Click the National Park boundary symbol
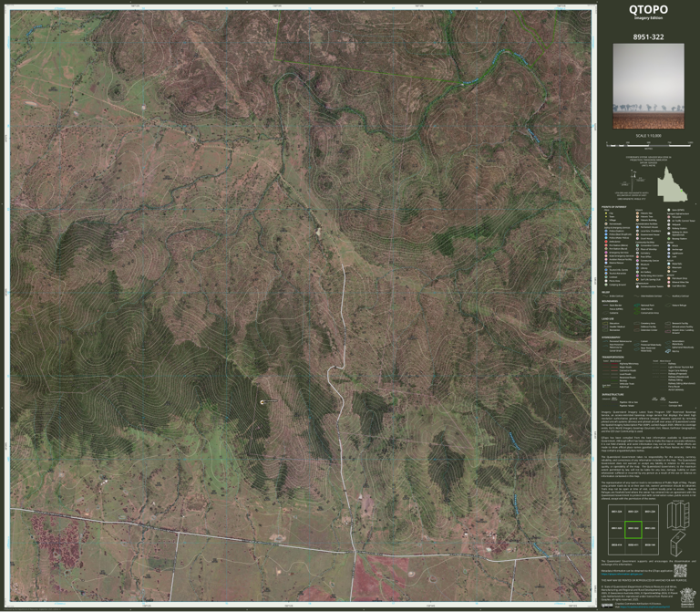700x612 pixels. pos(636,306)
